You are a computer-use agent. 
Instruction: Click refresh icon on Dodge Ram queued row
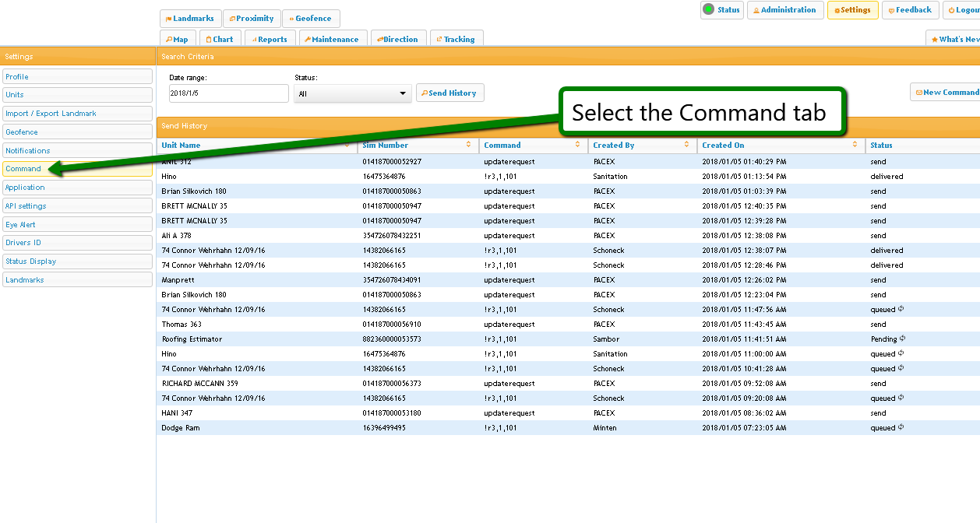(901, 427)
